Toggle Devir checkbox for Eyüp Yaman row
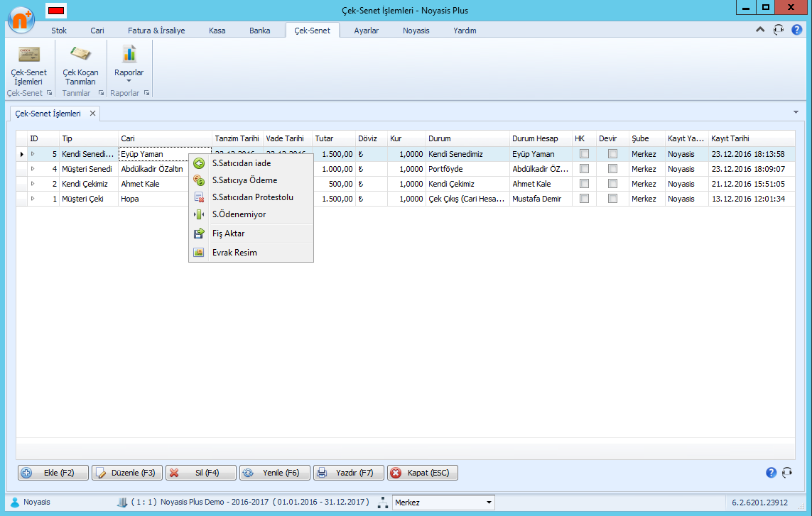This screenshot has height=516, width=812. click(612, 154)
